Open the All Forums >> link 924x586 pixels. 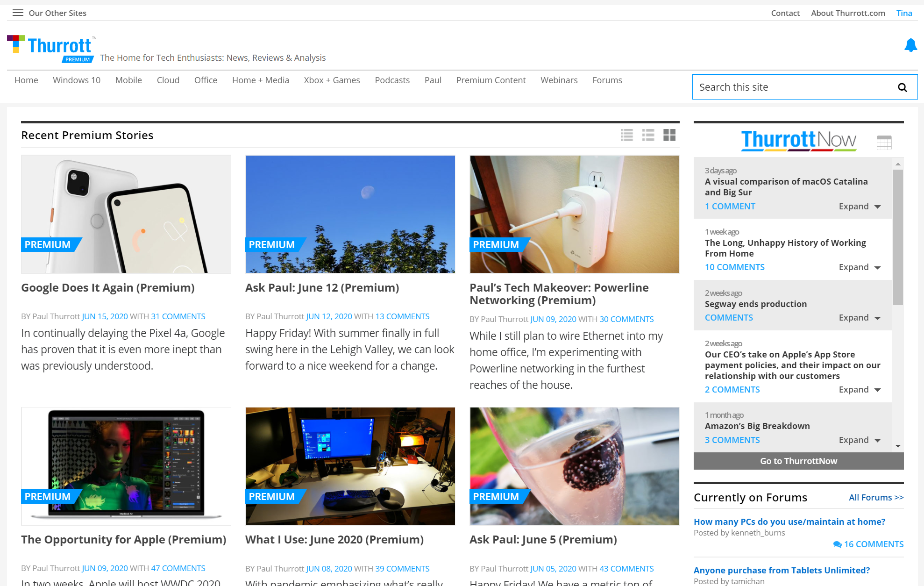click(x=876, y=498)
